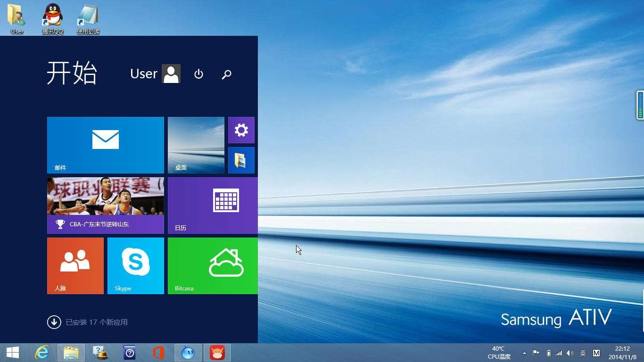644x362 pixels.
Task: Click the power button on Start screen
Action: point(198,74)
